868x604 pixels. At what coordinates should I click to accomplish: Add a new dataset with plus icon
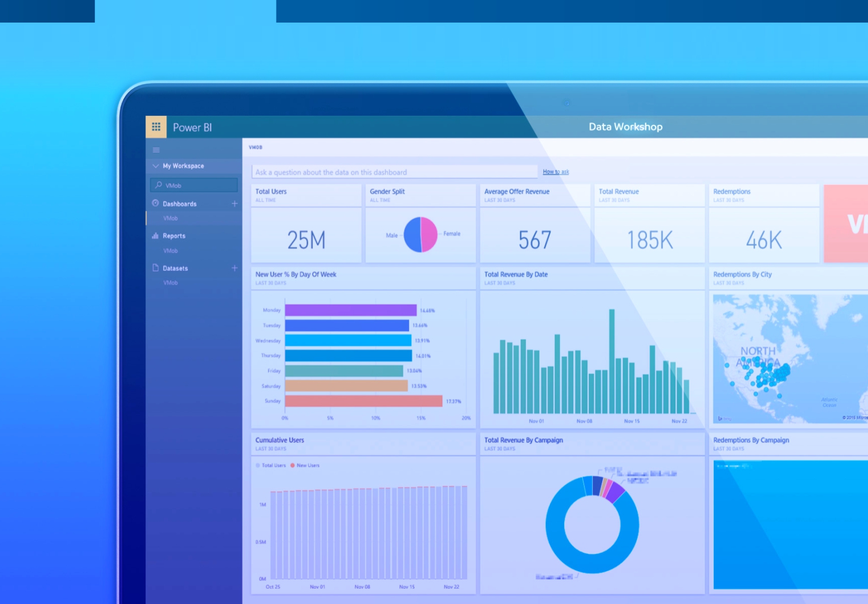tap(235, 268)
